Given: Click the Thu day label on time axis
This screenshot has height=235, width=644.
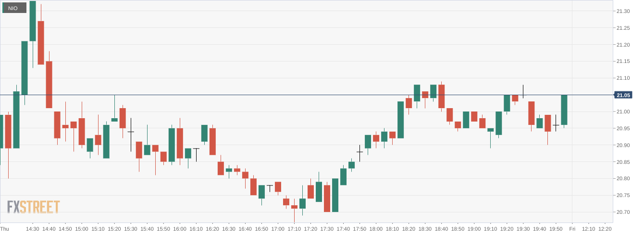Looking at the screenshot, I should pyautogui.click(x=5, y=229).
